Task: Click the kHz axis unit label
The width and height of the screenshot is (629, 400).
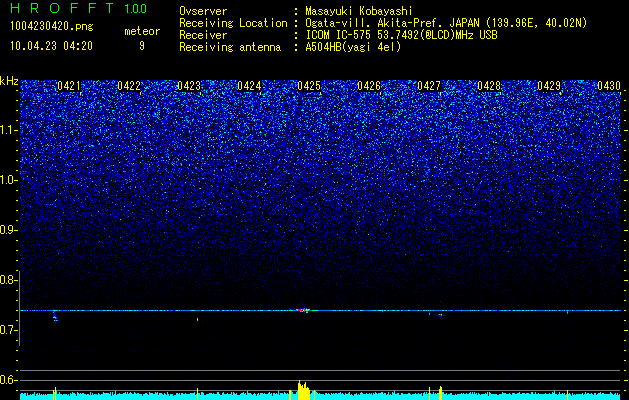Action: (x=9, y=81)
